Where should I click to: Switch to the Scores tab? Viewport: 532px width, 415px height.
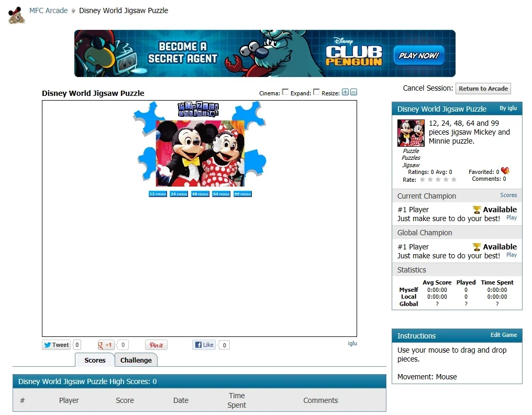click(x=95, y=360)
